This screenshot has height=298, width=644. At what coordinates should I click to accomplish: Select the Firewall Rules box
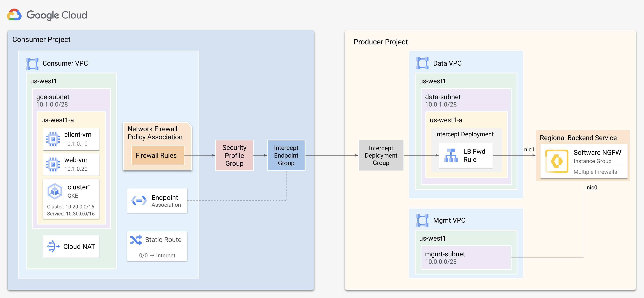(x=158, y=156)
